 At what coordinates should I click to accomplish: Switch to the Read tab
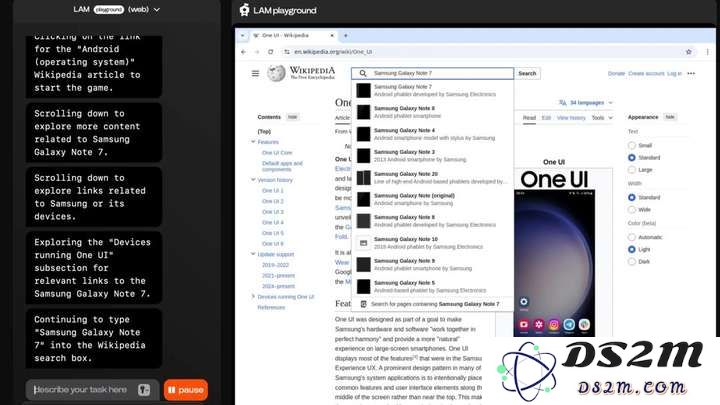pos(529,118)
